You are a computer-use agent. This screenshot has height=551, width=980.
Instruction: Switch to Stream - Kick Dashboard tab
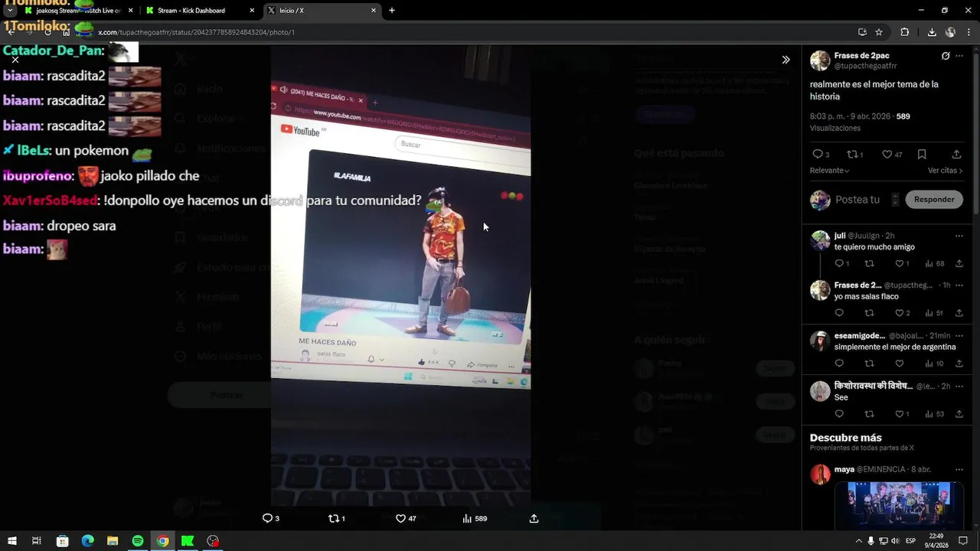[199, 11]
